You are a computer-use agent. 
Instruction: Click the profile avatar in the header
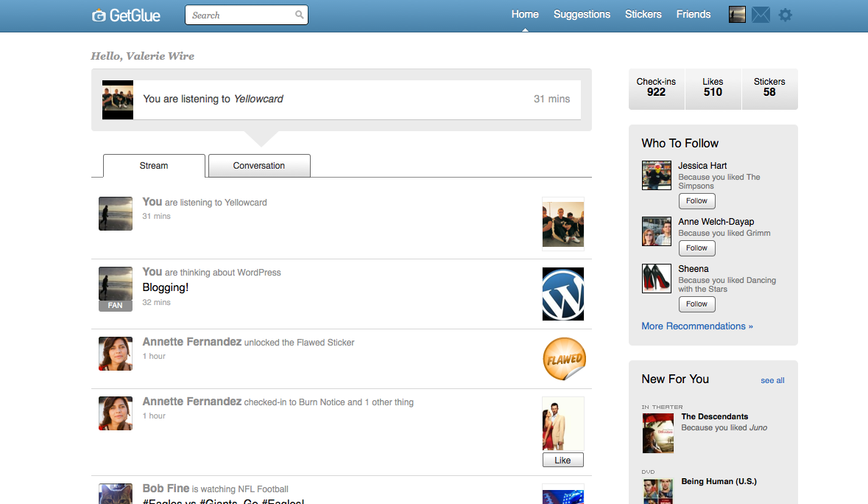click(737, 15)
